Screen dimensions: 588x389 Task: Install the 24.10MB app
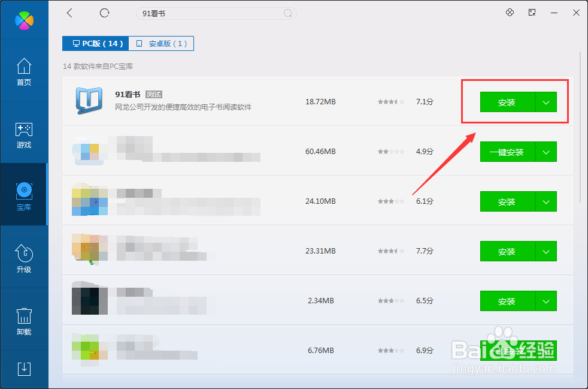pyautogui.click(x=507, y=201)
